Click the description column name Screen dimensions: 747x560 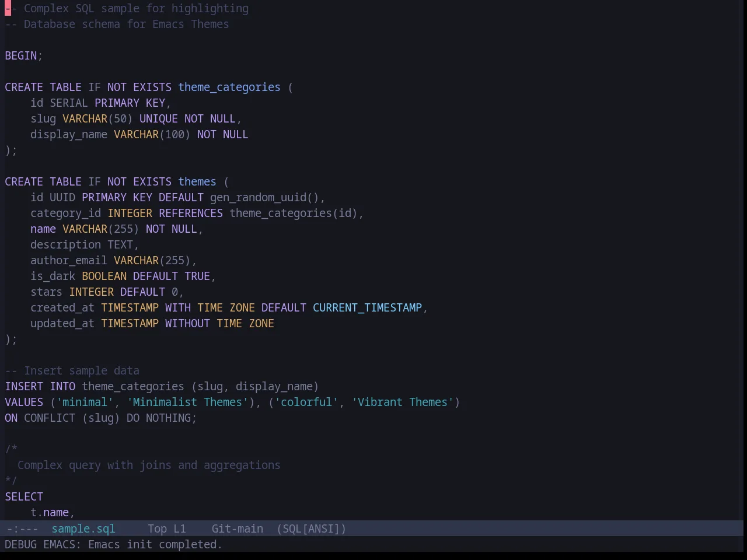[66, 244]
